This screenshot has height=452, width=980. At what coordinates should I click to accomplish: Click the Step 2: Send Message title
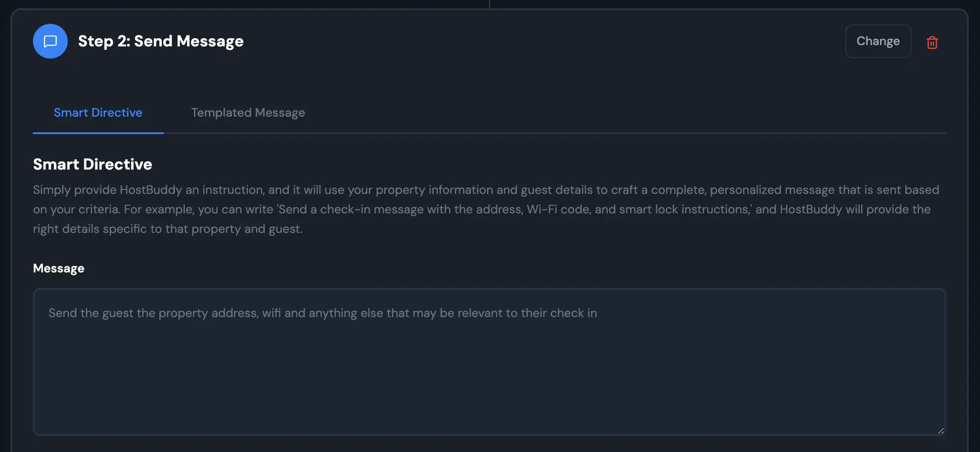point(161,41)
